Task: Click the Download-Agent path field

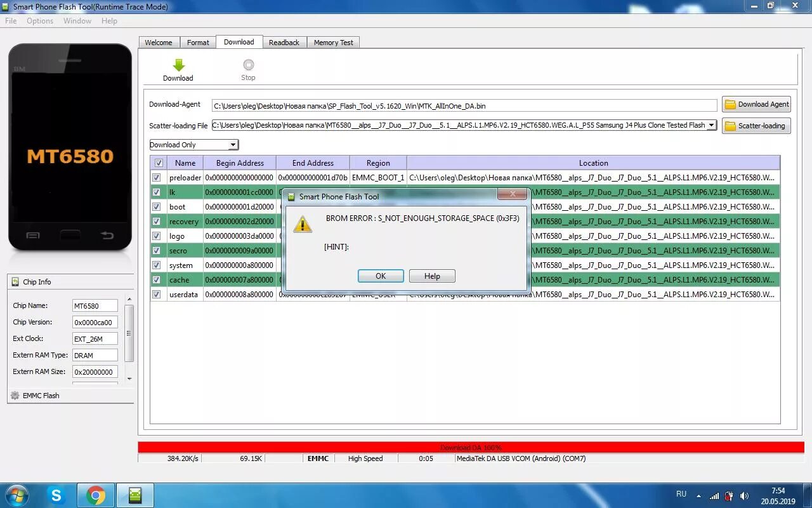Action: [464, 106]
